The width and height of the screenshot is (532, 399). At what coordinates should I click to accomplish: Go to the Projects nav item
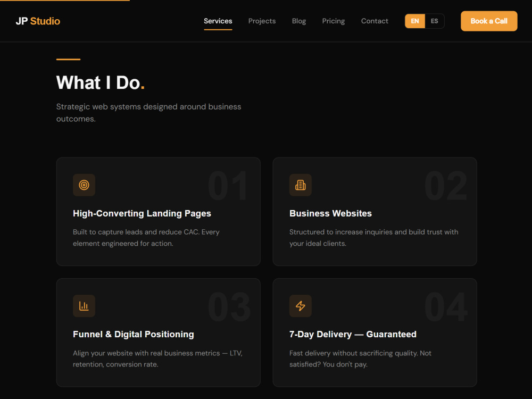coord(262,21)
